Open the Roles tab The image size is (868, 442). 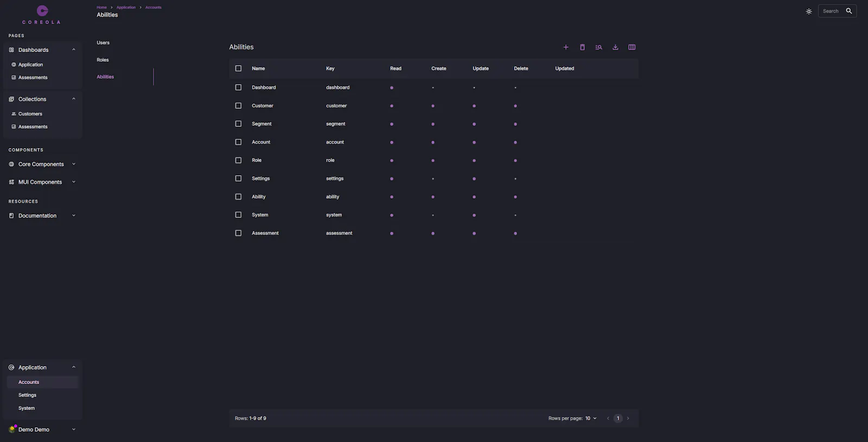pyautogui.click(x=103, y=60)
